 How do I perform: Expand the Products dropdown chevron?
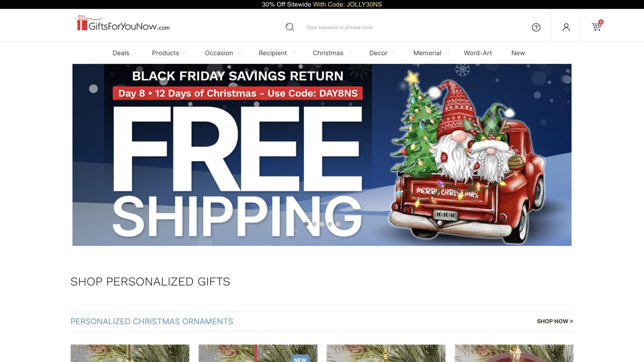pos(185,53)
